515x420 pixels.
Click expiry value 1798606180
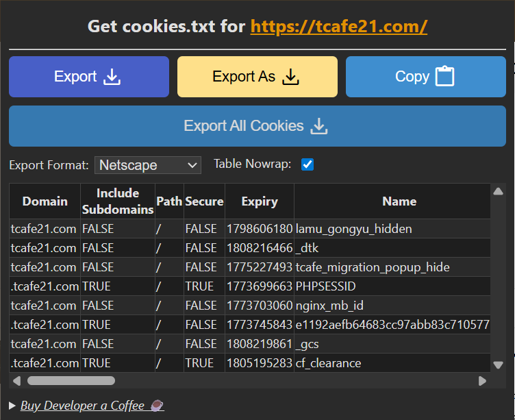[260, 229]
